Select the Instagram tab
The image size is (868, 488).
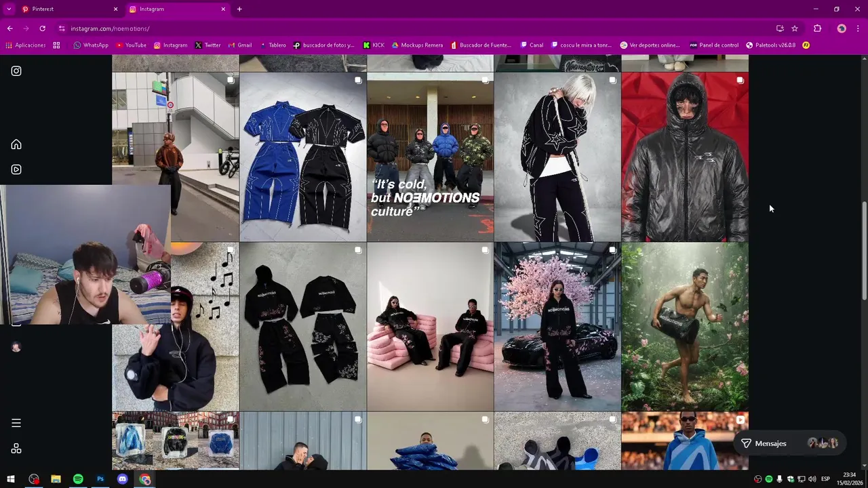tap(177, 9)
